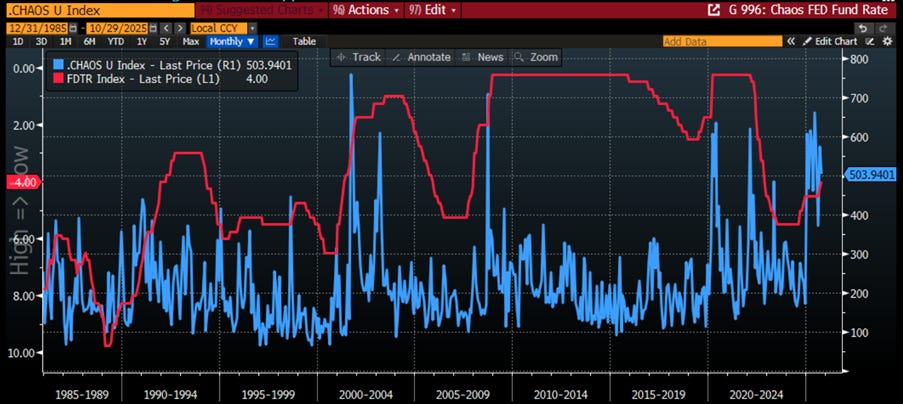Screen dimensions: 903x404
Task: Open the Local CCY currency dropdown arrow
Action: (253, 28)
